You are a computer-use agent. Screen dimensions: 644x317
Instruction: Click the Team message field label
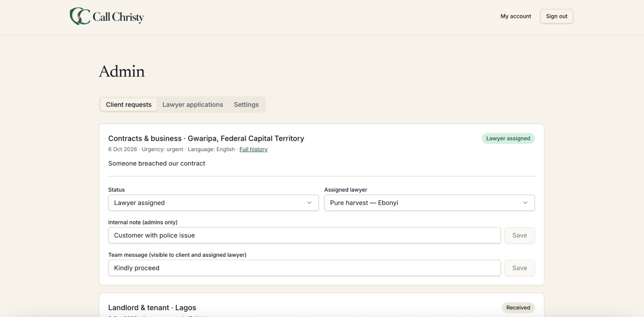pos(177,255)
